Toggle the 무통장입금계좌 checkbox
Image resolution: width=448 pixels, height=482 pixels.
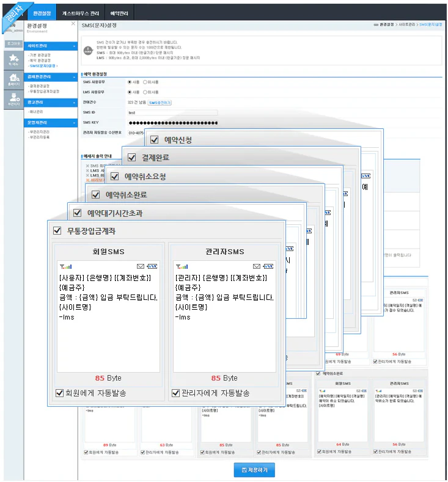tap(57, 230)
